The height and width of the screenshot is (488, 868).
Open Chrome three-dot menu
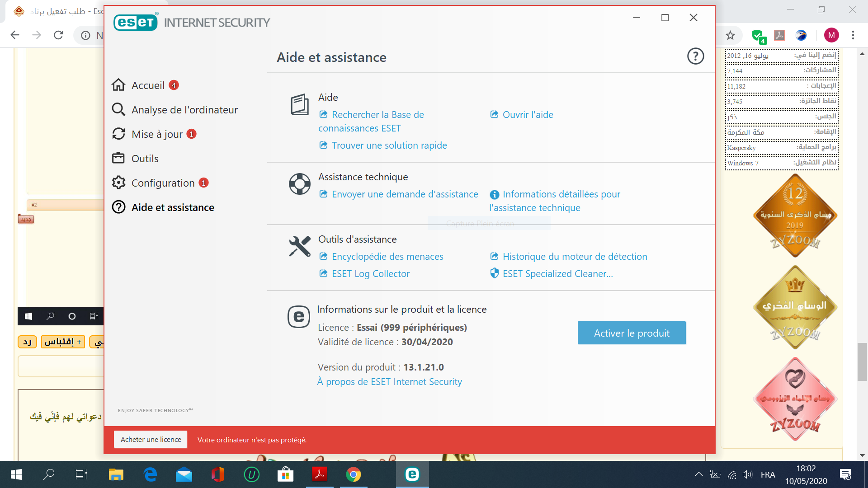[853, 35]
